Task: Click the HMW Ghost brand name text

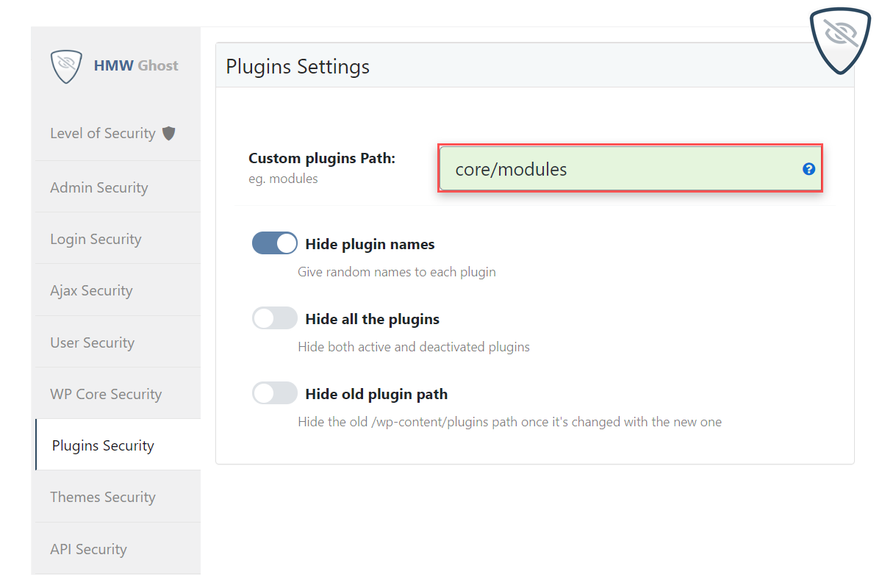Action: click(136, 65)
